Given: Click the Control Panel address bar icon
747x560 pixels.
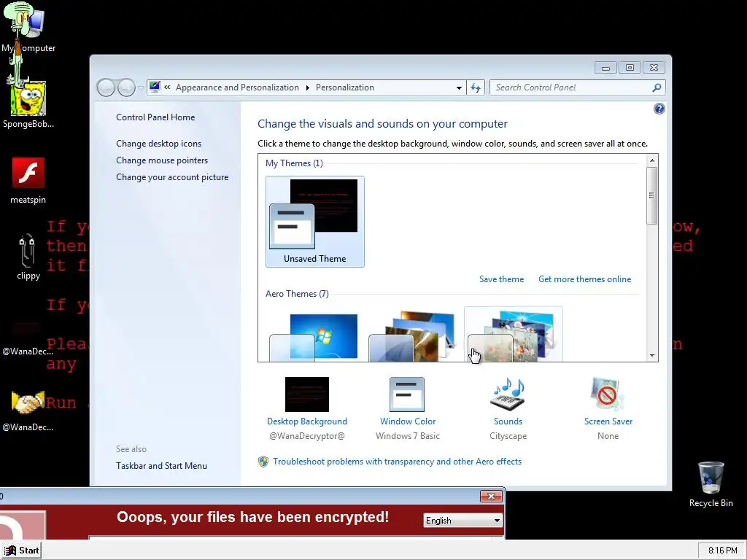Looking at the screenshot, I should click(155, 87).
